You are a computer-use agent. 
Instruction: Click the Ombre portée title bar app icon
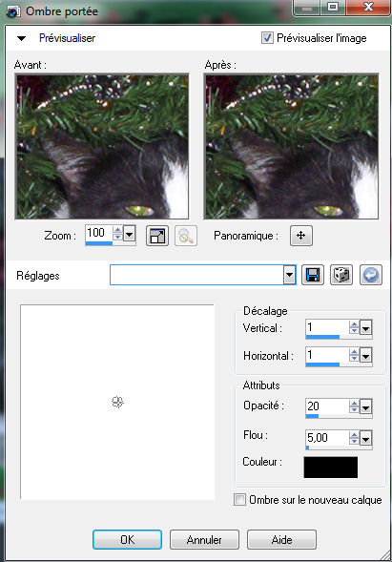coord(13,11)
